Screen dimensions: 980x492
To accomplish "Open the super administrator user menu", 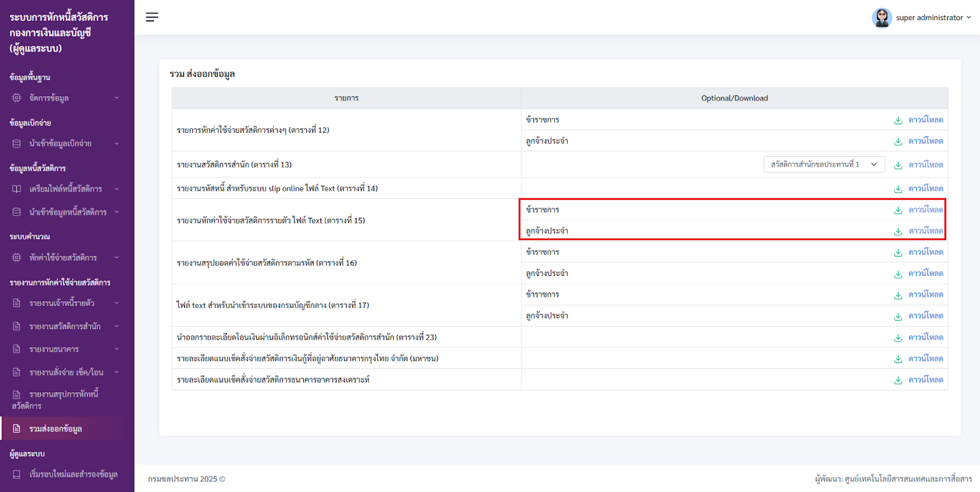I will coord(921,18).
